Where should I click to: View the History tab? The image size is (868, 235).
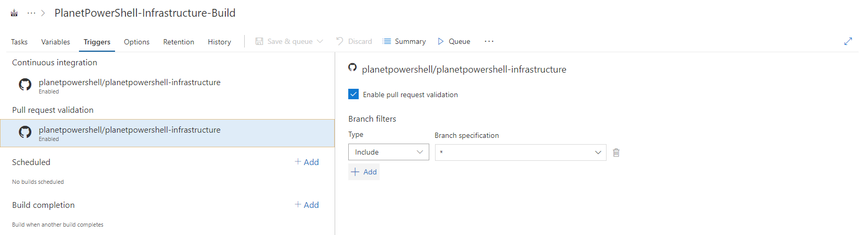219,42
